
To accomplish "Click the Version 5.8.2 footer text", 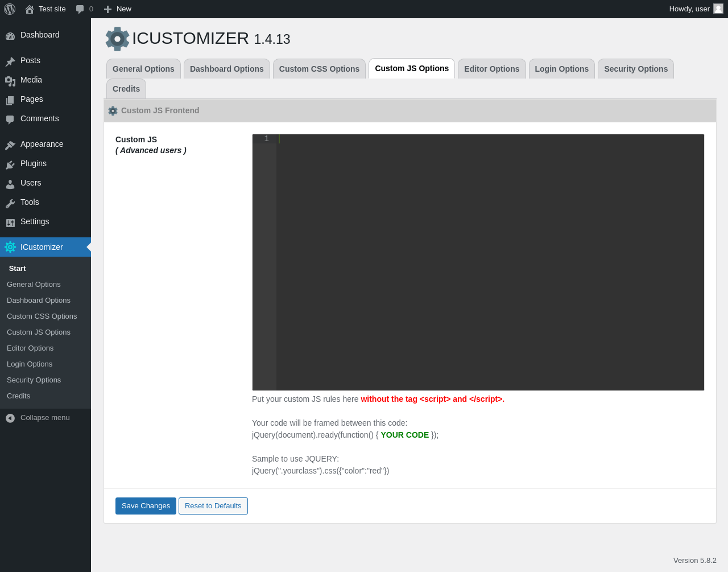I will [695, 561].
